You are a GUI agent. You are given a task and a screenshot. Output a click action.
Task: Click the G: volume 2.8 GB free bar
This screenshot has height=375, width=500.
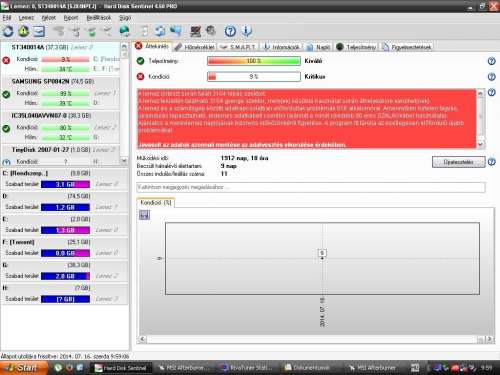pos(65,276)
